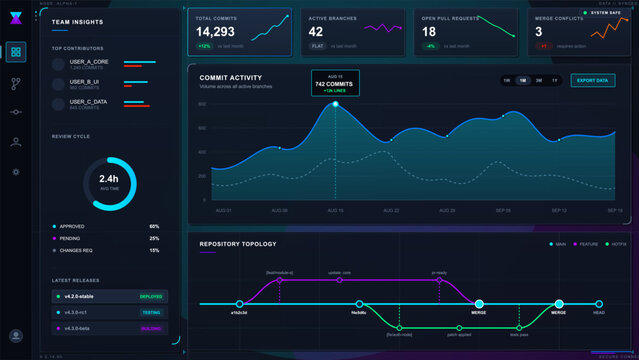This screenshot has height=360, width=639.
Task: Select the v4.3.0-rc1 release row
Action: [x=110, y=312]
